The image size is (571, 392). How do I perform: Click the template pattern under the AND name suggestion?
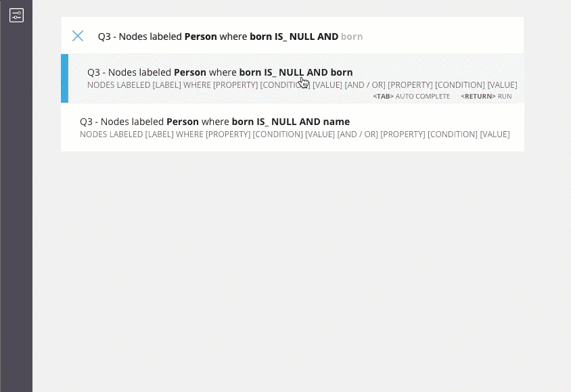[x=294, y=134]
